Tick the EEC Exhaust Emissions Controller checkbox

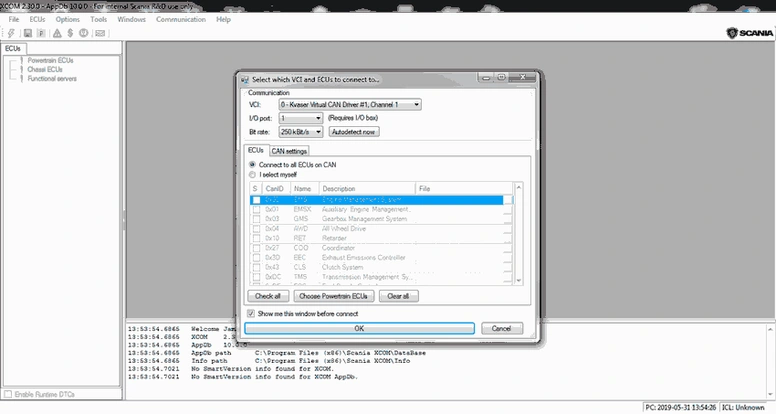click(256, 258)
